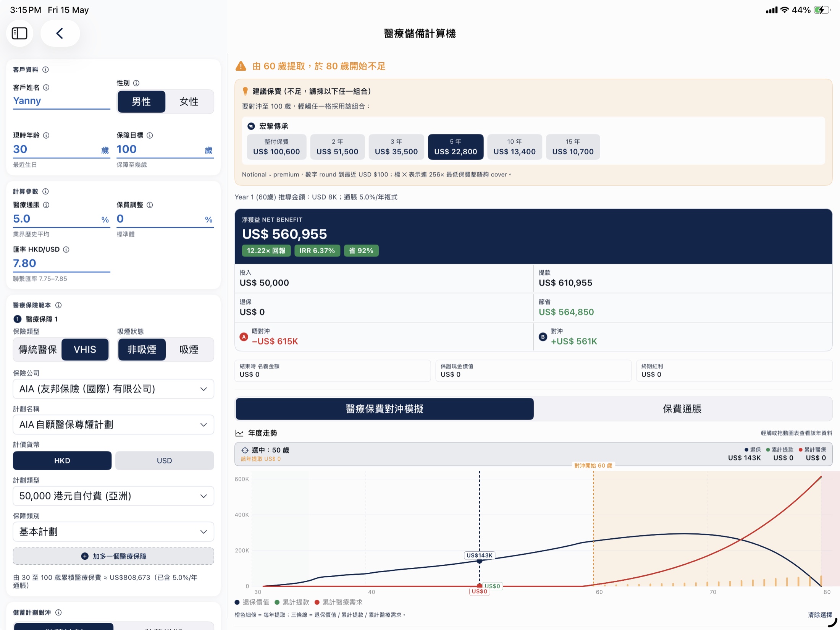
Task: Tap the lightbulb icon beside 建議保費
Action: (246, 91)
